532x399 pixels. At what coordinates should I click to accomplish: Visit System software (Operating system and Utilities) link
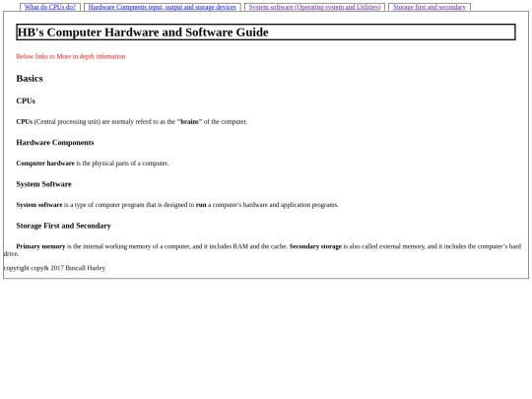click(x=314, y=7)
